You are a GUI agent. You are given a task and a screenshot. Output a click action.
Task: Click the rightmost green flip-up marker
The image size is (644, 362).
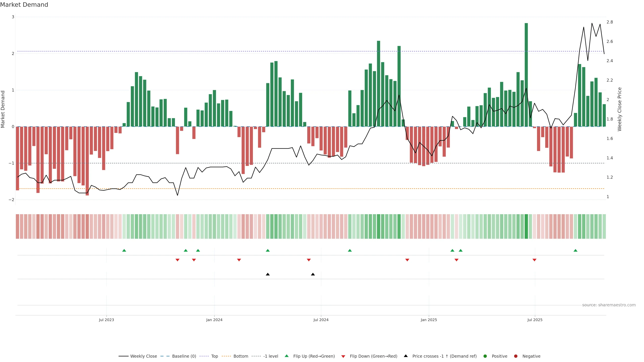[576, 251]
